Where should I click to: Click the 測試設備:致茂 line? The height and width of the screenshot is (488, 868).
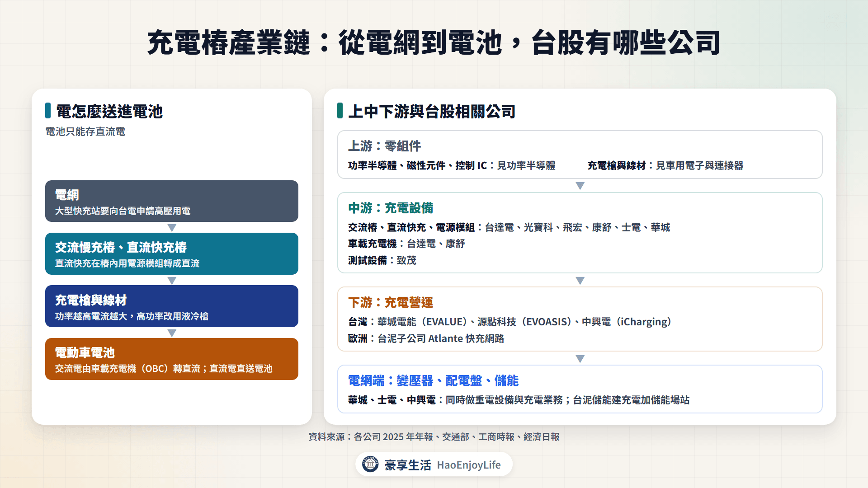382,260
